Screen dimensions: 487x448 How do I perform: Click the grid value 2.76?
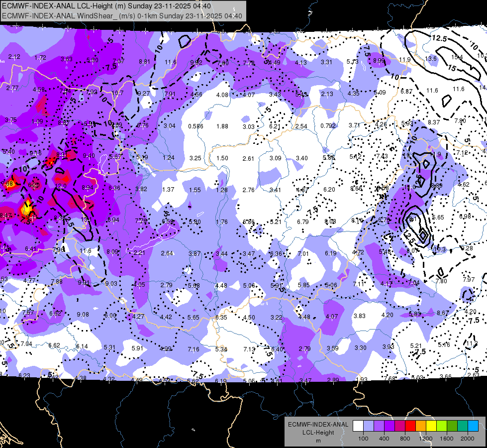[x=248, y=190]
